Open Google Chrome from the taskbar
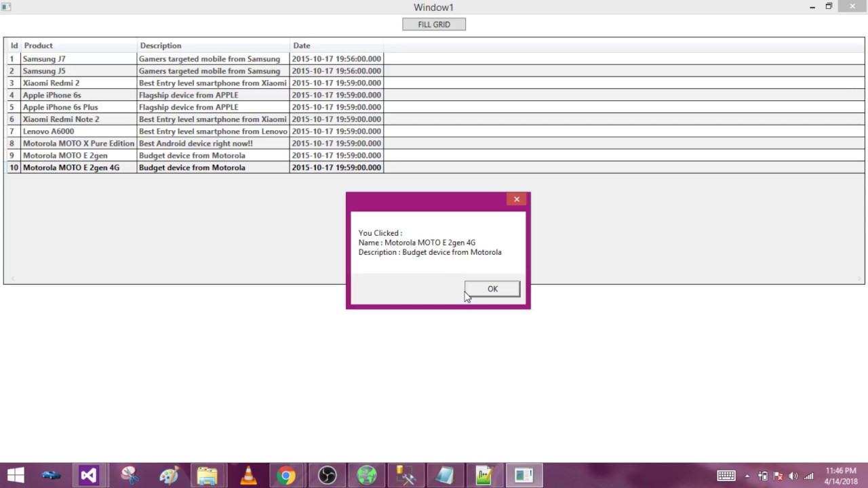 (287, 475)
